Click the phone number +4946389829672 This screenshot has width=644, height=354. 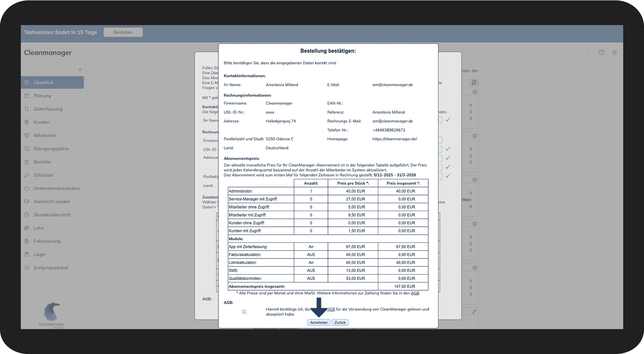[x=389, y=130]
